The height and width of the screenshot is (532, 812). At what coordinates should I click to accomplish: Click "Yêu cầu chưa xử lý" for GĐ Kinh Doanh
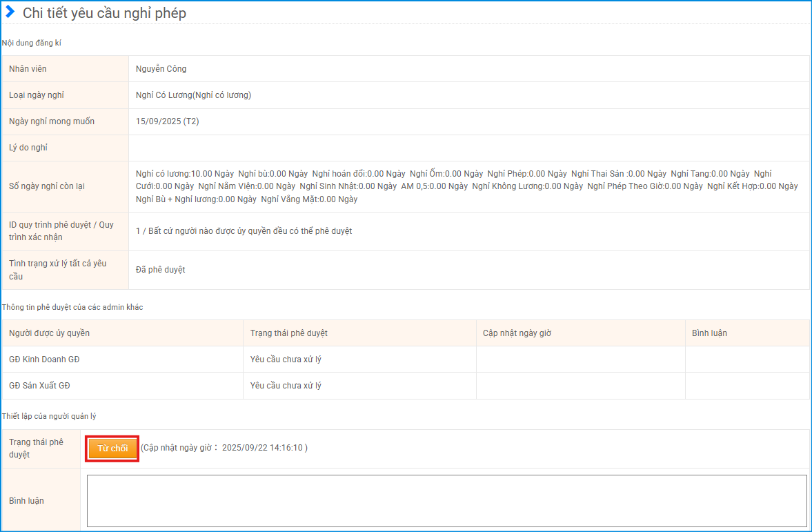tap(286, 359)
